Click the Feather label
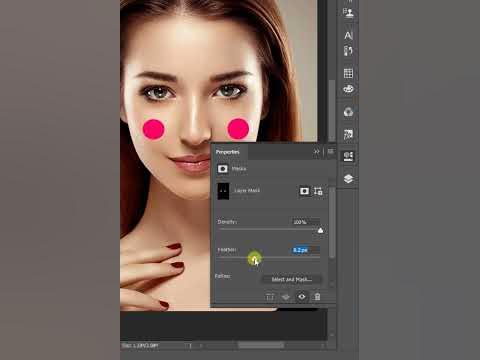The image size is (480, 360). 227,250
